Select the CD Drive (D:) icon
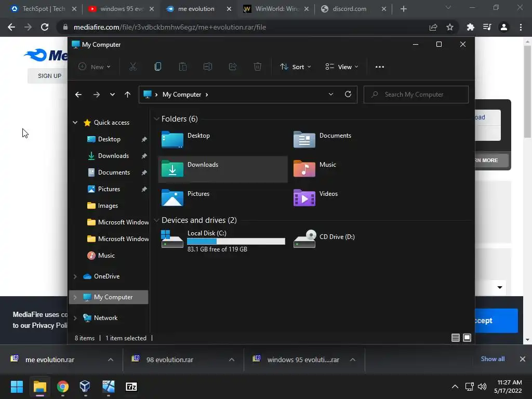Screen dimensions: 532x399 pos(304,239)
